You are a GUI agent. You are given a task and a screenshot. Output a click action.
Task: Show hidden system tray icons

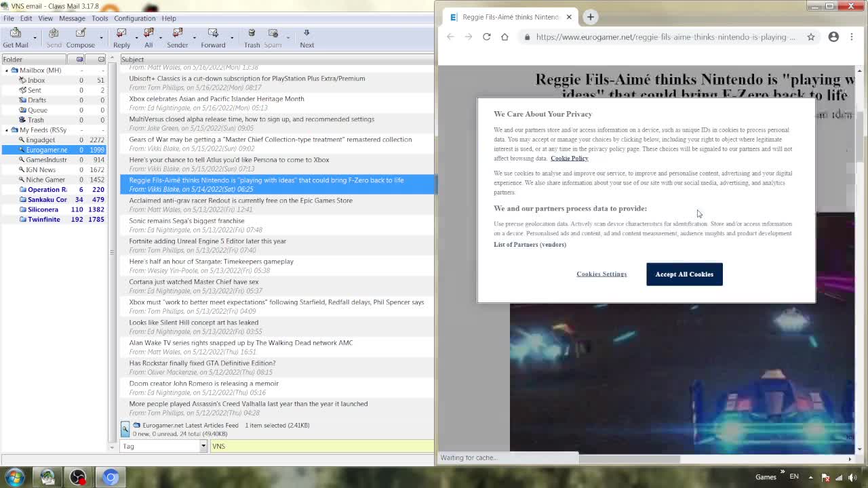tap(810, 477)
